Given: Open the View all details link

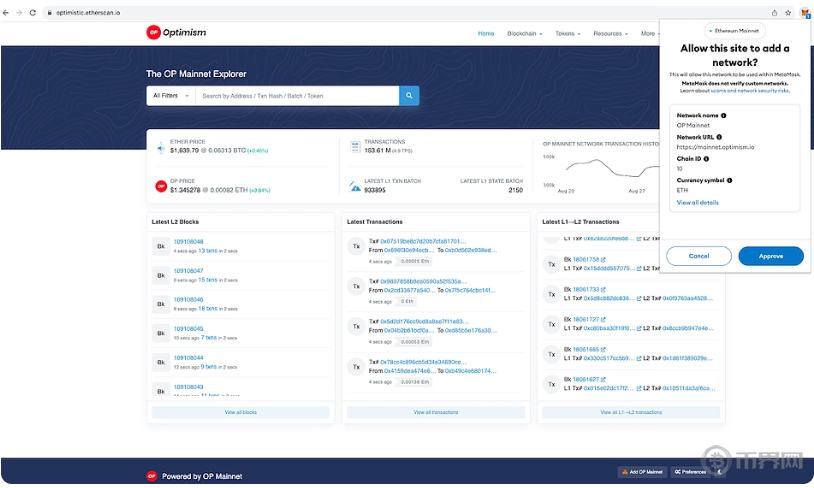Looking at the screenshot, I should [697, 202].
